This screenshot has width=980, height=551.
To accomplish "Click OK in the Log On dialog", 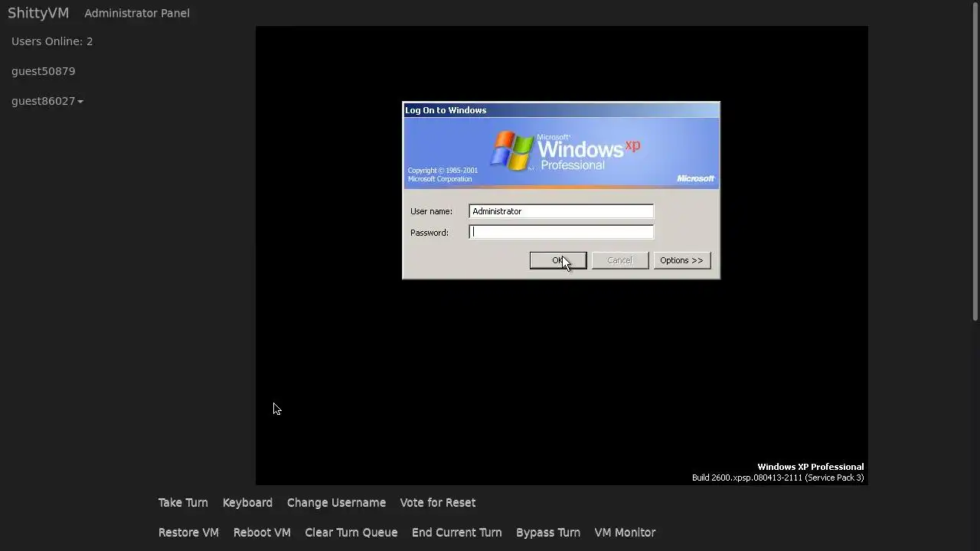I will tap(558, 260).
